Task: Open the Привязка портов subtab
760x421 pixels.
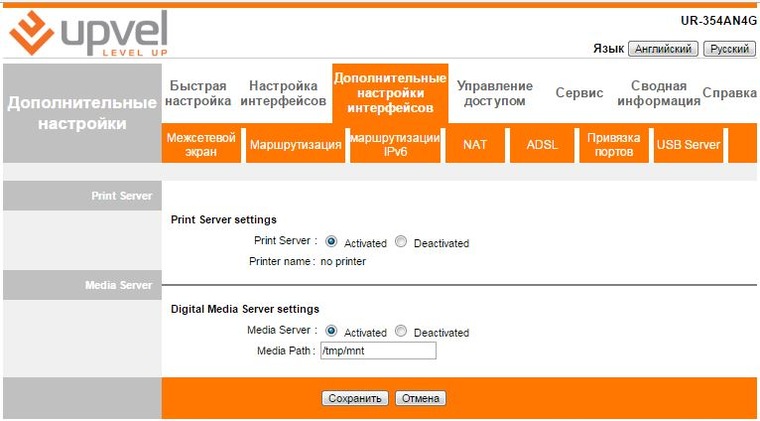Action: pyautogui.click(x=612, y=145)
